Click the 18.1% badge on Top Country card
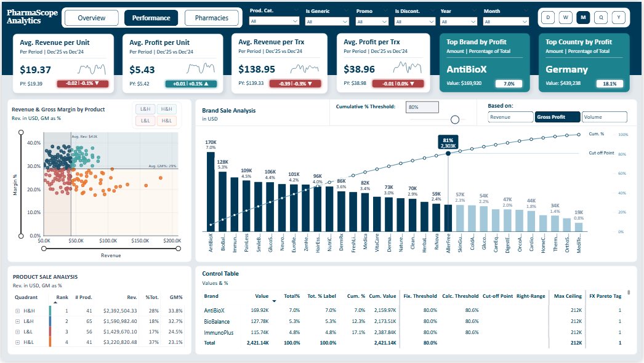This screenshot has height=363, width=644. (610, 84)
